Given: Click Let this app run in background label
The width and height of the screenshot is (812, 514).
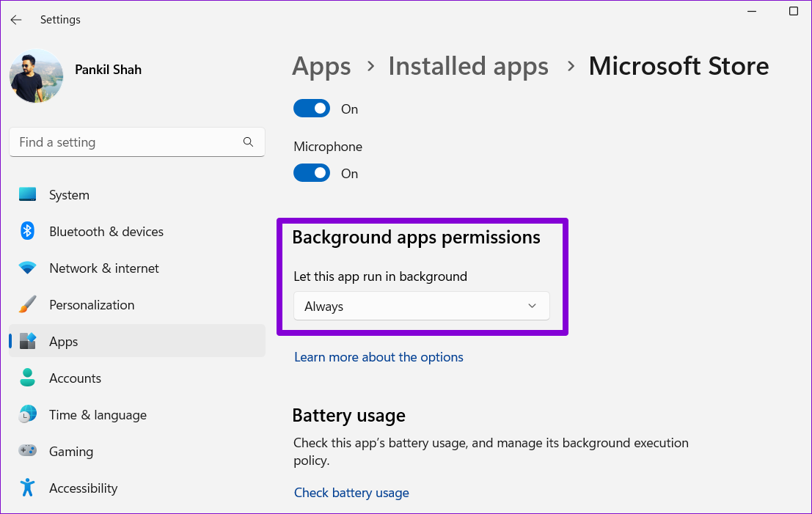Looking at the screenshot, I should [x=380, y=276].
